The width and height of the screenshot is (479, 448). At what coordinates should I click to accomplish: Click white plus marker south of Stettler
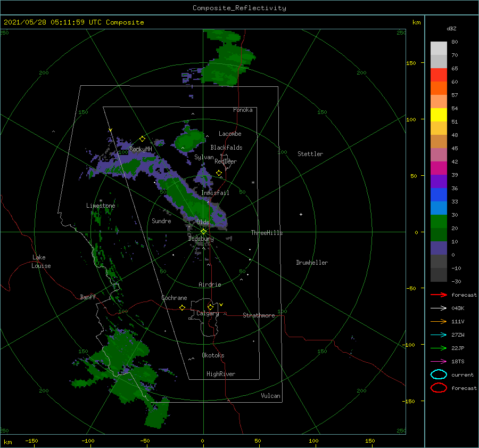point(301,214)
